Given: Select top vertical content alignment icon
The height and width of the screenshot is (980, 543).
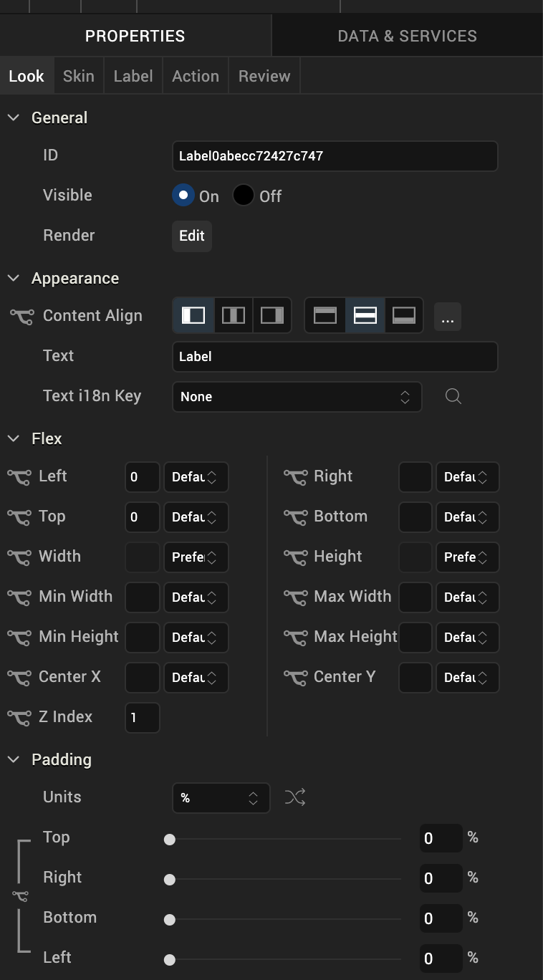Looking at the screenshot, I should coord(325,316).
